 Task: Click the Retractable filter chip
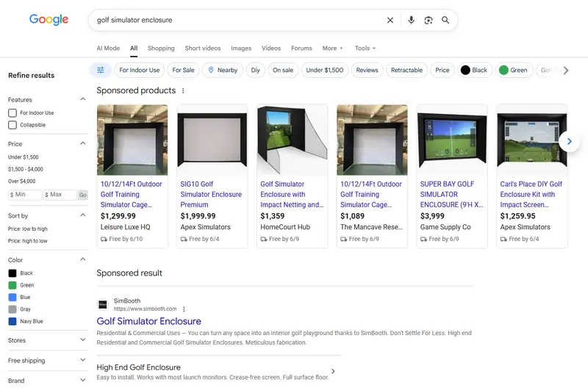pyautogui.click(x=406, y=70)
